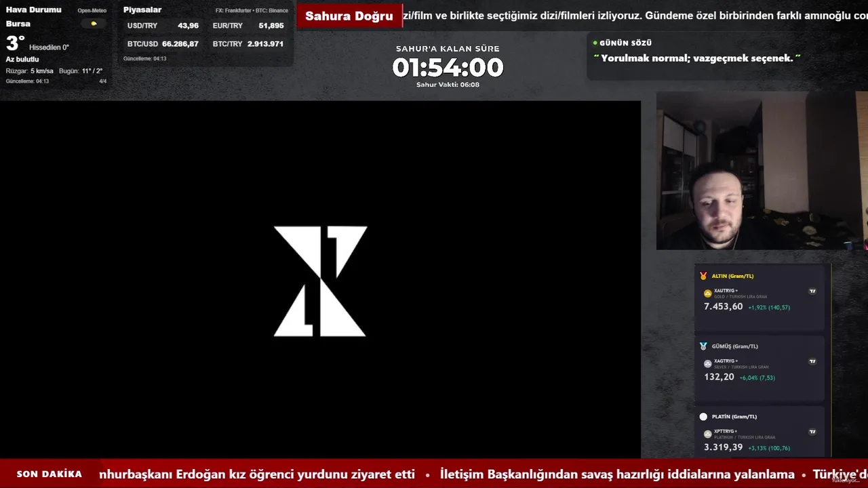Click the SON DAKİKA label
868x488 pixels.
(x=49, y=474)
